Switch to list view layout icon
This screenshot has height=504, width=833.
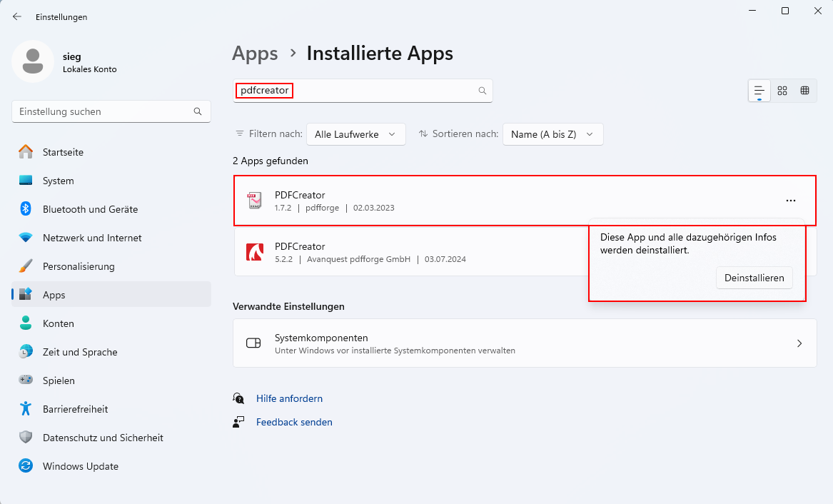(759, 91)
